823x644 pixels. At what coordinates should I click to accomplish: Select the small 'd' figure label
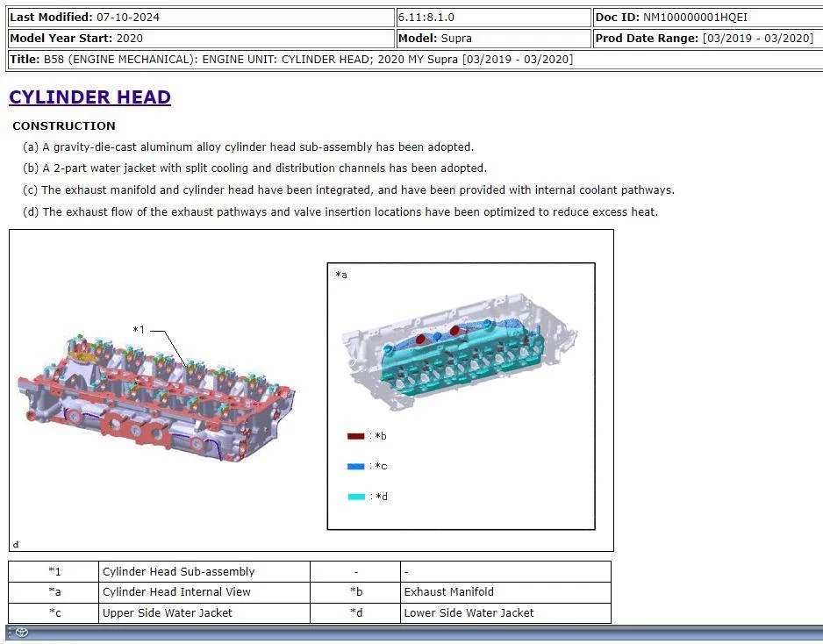16,545
